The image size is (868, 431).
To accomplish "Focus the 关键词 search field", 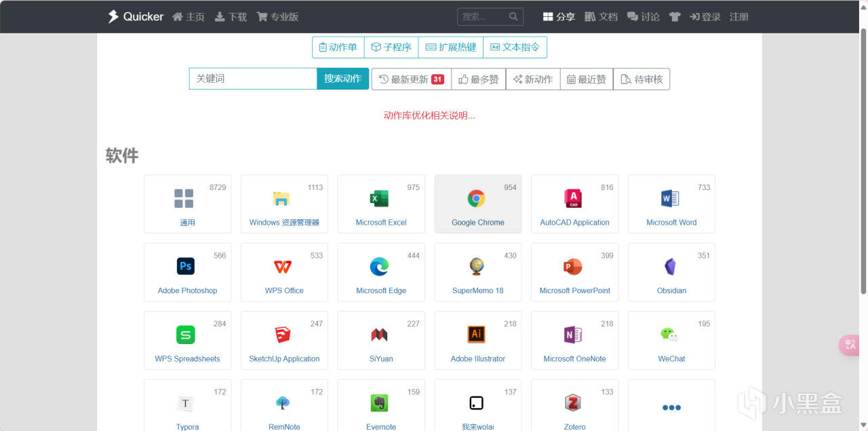I will [x=253, y=79].
